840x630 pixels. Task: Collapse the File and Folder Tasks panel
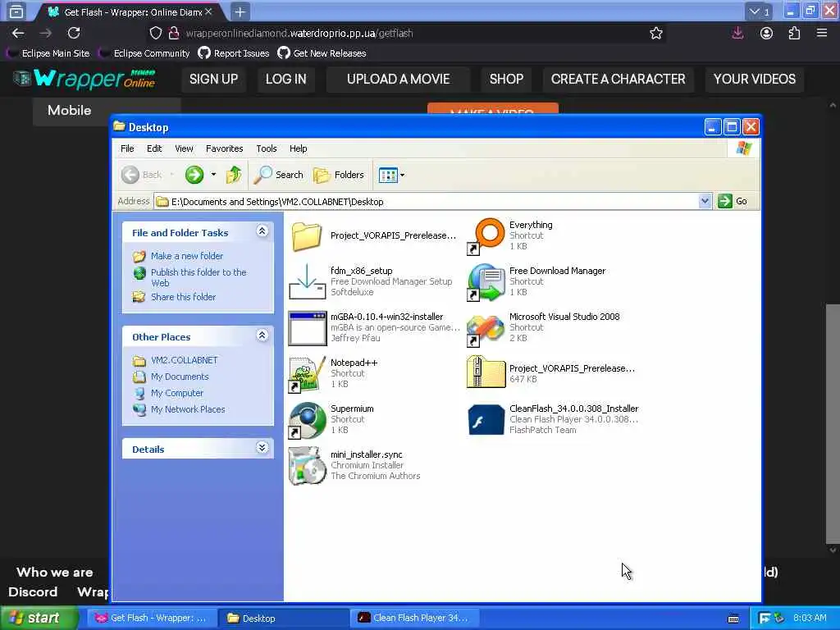tap(262, 231)
